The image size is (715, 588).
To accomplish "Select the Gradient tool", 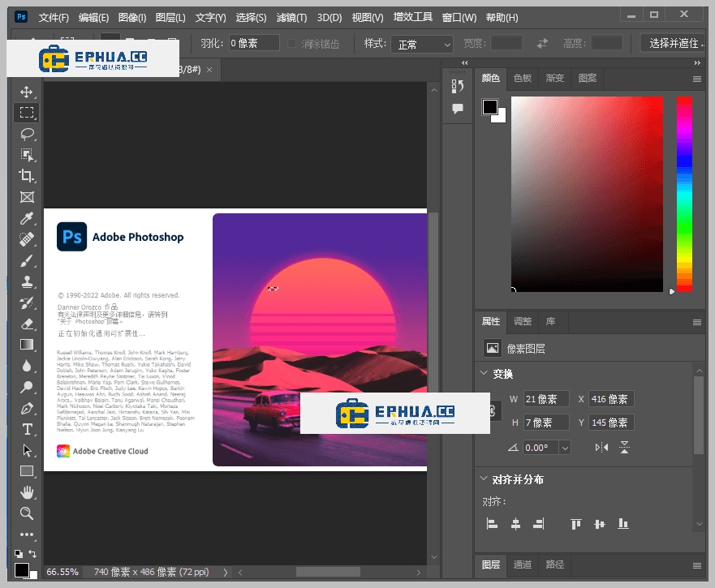I will pyautogui.click(x=27, y=345).
